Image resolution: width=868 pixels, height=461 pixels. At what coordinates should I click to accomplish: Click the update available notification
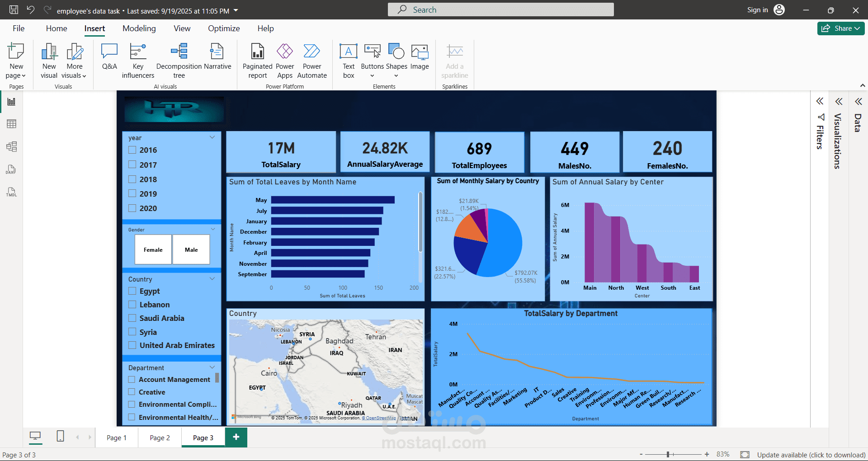coord(811,455)
